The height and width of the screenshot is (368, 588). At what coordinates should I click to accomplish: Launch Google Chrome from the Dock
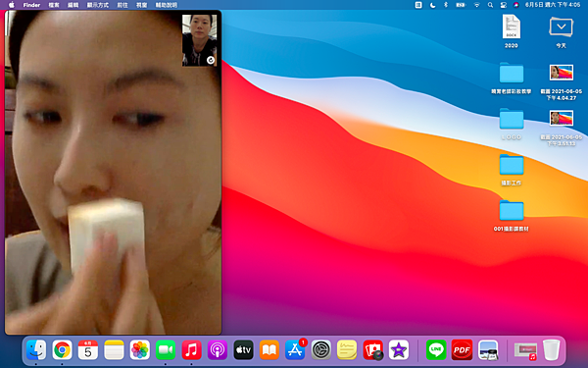(63, 350)
